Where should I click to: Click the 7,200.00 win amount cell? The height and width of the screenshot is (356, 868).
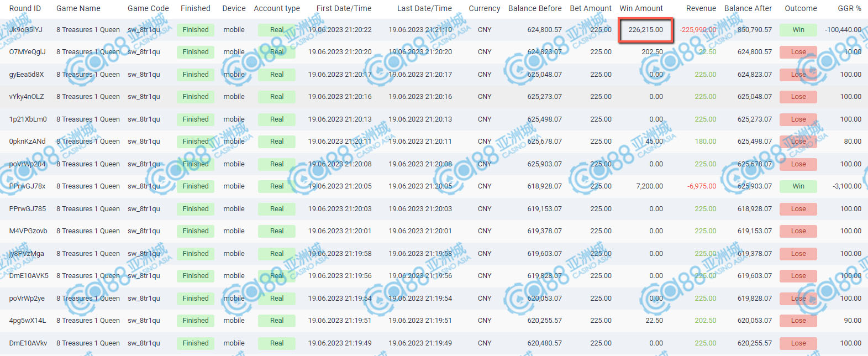click(x=649, y=186)
